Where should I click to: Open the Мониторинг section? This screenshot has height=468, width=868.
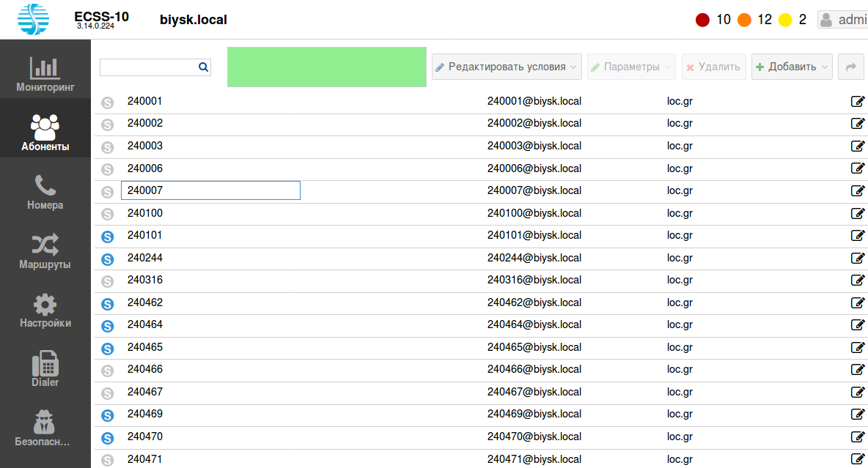pos(45,75)
